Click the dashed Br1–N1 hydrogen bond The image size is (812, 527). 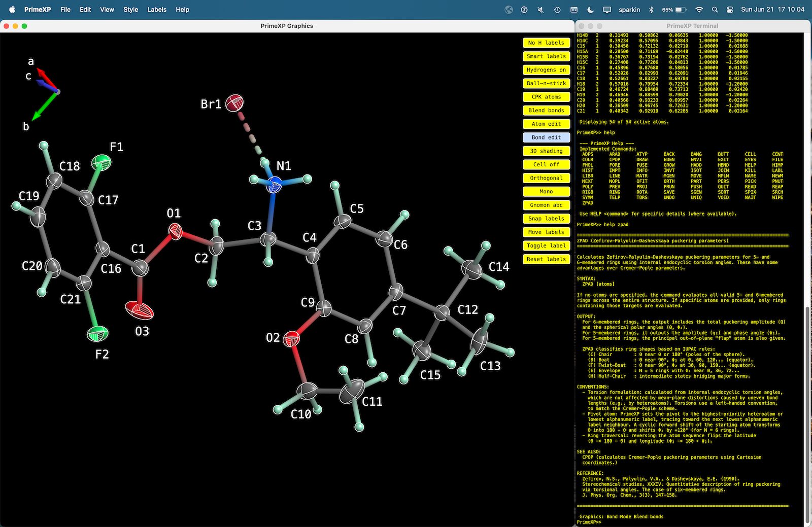point(250,133)
